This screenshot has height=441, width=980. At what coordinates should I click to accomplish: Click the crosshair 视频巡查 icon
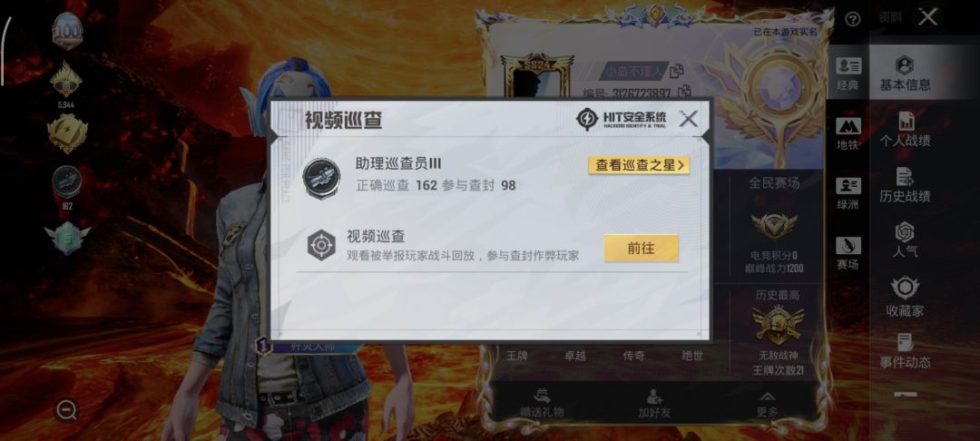click(321, 246)
